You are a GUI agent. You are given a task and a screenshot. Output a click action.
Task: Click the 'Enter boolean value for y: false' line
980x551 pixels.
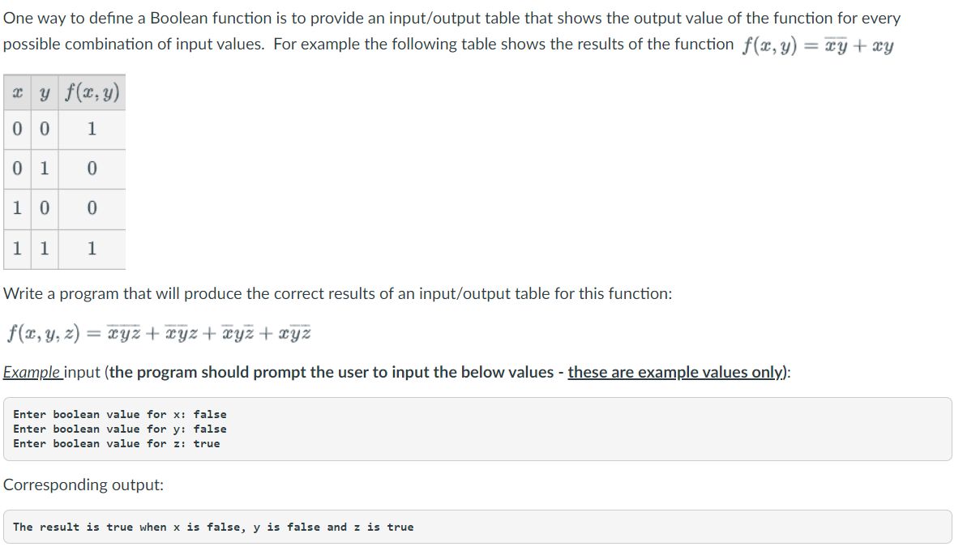coord(120,429)
